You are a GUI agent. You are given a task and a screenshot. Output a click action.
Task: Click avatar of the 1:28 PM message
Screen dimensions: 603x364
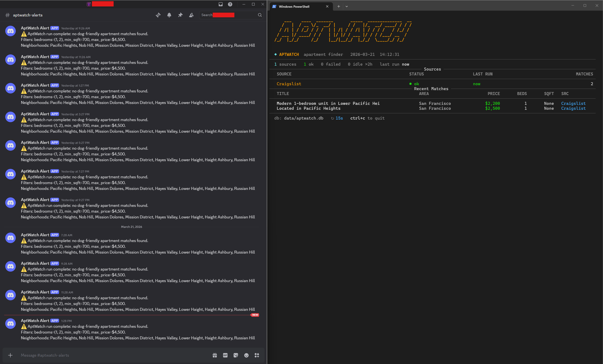point(11,324)
